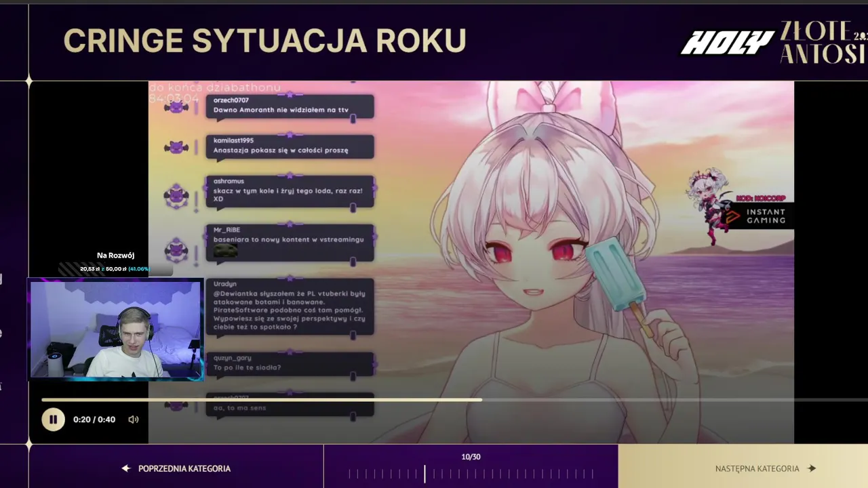This screenshot has width=868, height=488.
Task: Click the orzech0707 chat message
Action: (290, 106)
